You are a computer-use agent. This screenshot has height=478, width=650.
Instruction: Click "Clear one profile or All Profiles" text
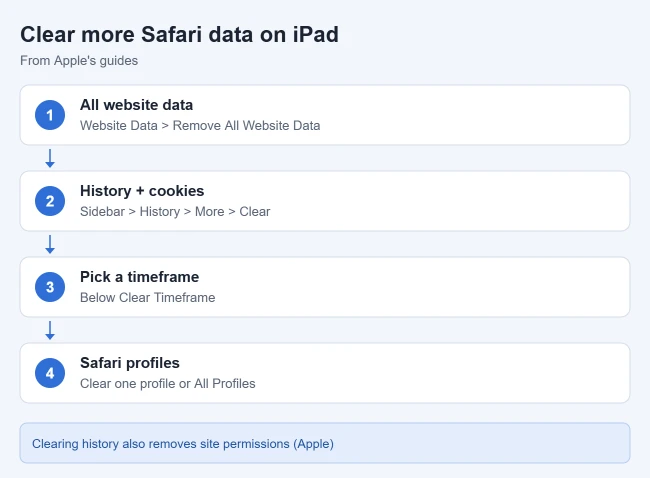[167, 383]
